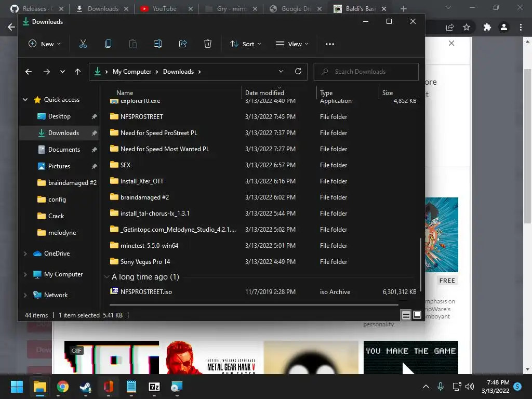The height and width of the screenshot is (399, 532).
Task: Open the Windows Start menu
Action: [17, 387]
